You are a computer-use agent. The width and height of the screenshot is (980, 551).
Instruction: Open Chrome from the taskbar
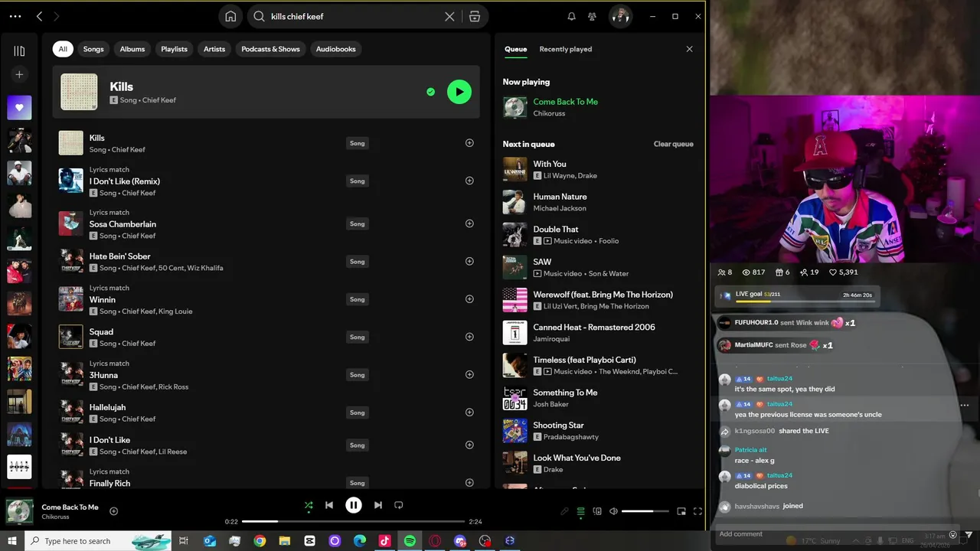pos(260,541)
